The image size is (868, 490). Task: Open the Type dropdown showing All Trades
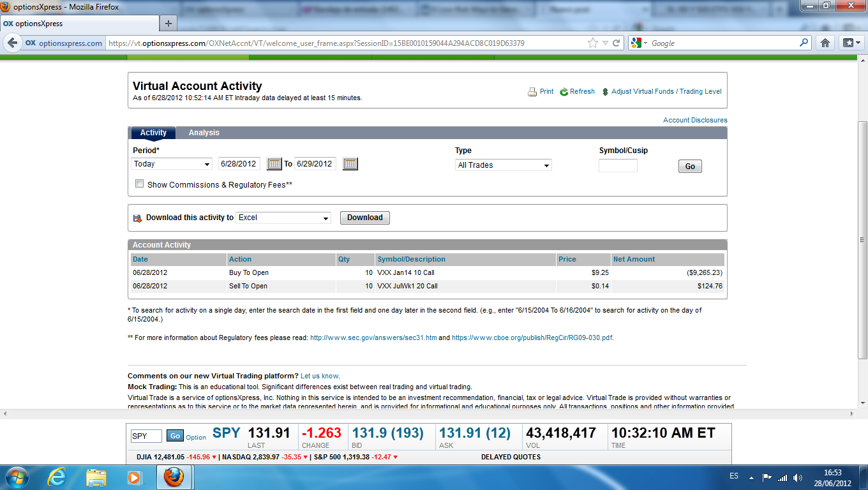click(504, 165)
